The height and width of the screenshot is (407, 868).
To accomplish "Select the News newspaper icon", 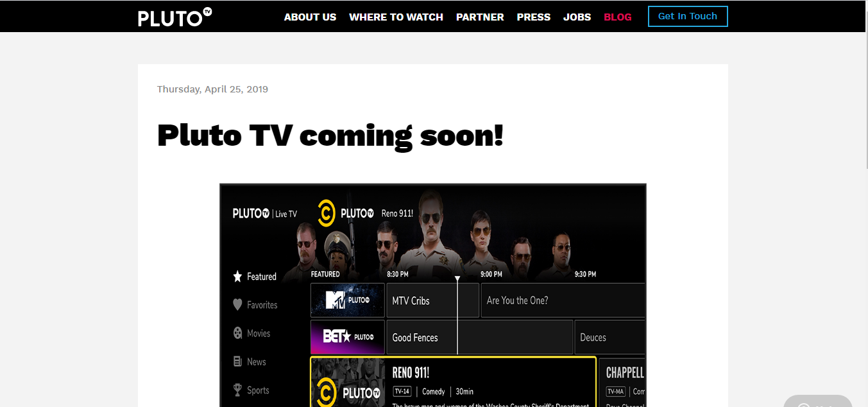I will (x=237, y=361).
